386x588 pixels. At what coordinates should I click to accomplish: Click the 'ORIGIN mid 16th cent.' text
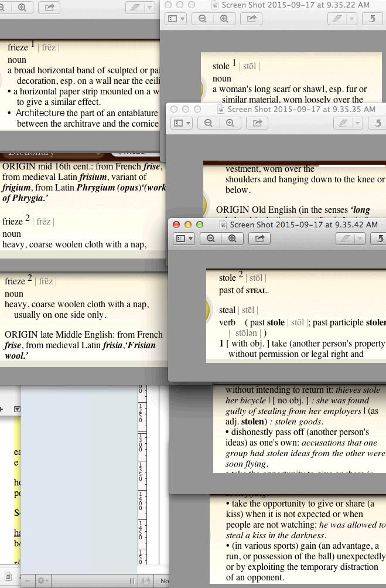click(48, 166)
